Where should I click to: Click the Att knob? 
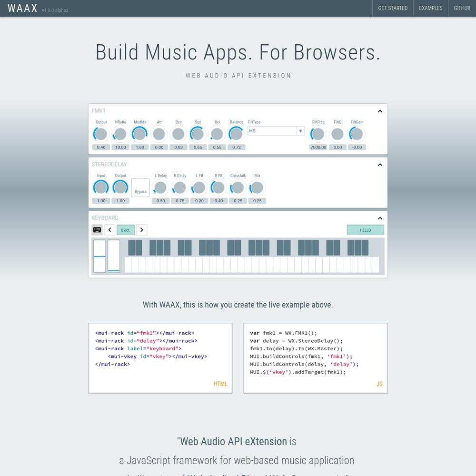(x=159, y=134)
